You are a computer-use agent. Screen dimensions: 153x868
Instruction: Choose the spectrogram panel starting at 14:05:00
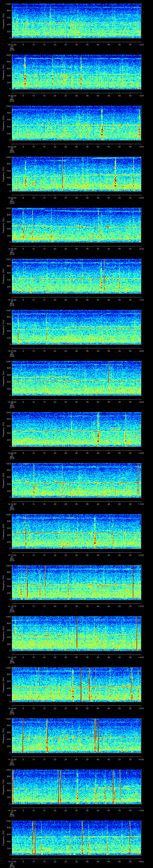(76, 225)
